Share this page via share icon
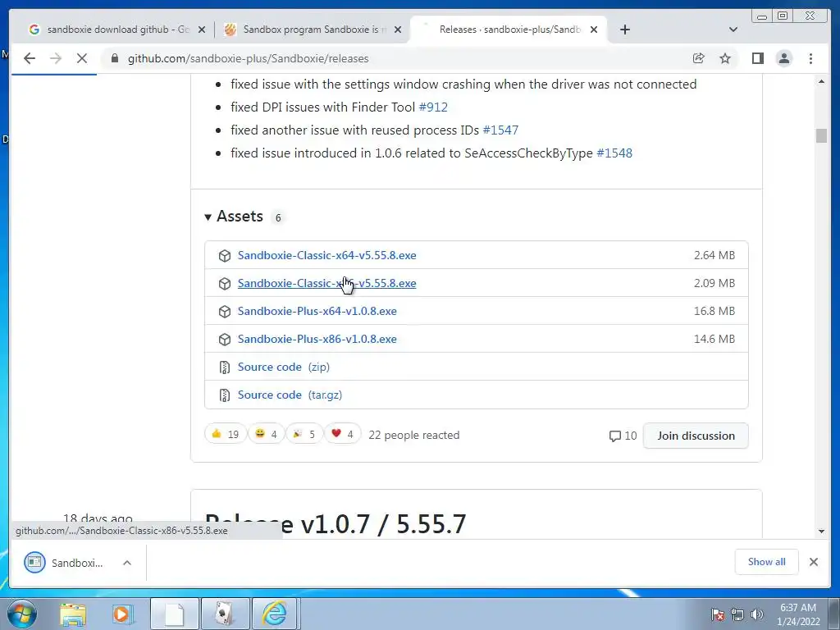 [x=698, y=58]
